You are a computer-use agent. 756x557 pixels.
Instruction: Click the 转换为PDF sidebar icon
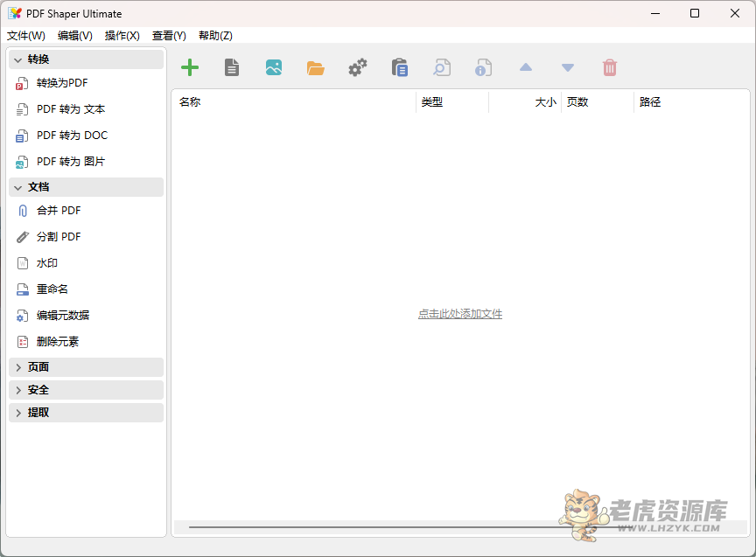pyautogui.click(x=22, y=83)
